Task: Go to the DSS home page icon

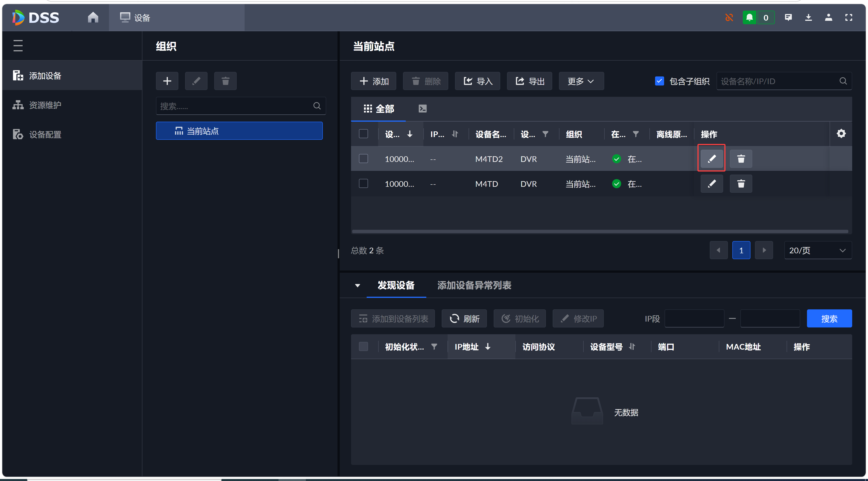Action: tap(93, 17)
